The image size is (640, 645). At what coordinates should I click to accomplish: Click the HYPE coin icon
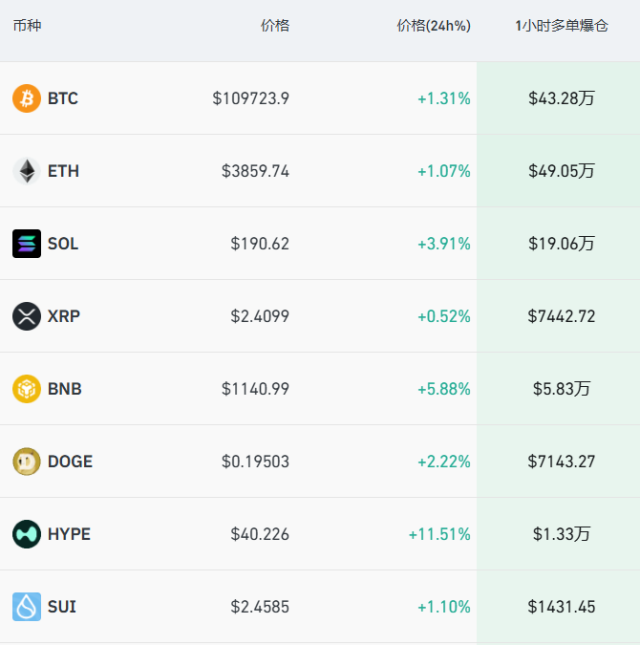click(26, 534)
